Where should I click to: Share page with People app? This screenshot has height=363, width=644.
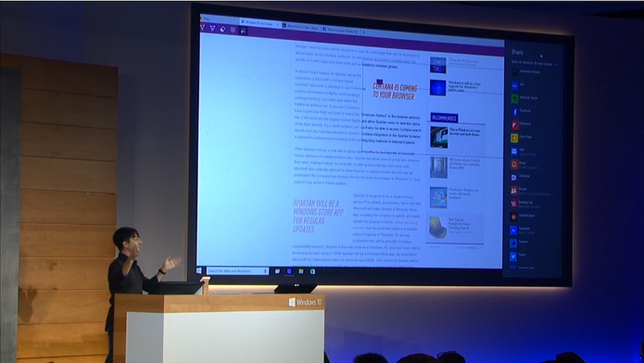(x=514, y=190)
